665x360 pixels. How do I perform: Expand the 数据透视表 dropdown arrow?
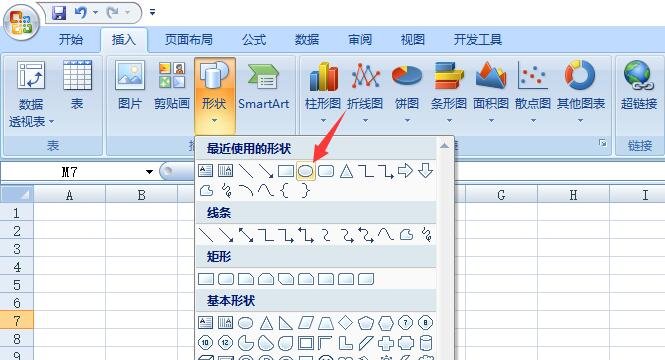click(x=51, y=122)
